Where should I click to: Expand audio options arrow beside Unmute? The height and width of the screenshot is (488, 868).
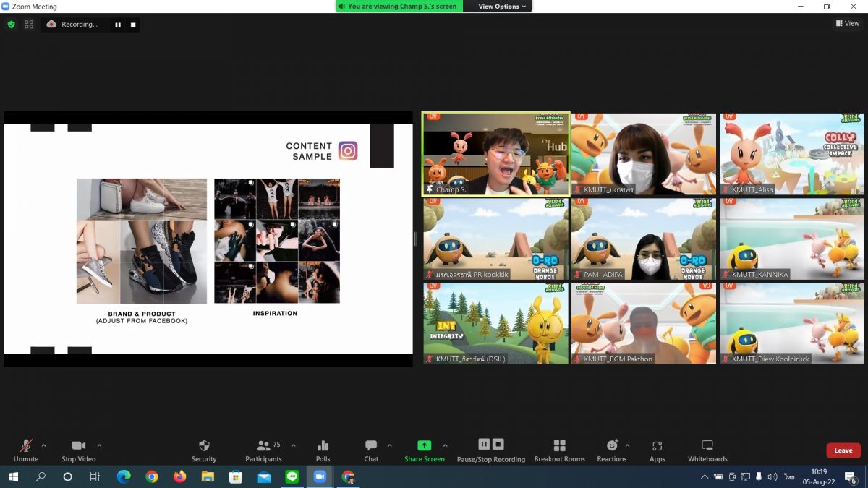tap(43, 445)
